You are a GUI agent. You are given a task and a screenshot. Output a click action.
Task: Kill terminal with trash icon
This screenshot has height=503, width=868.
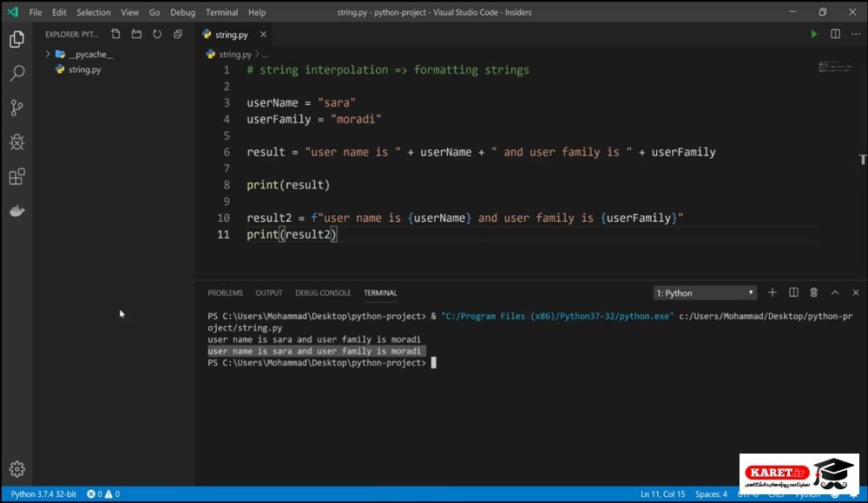[x=814, y=293]
